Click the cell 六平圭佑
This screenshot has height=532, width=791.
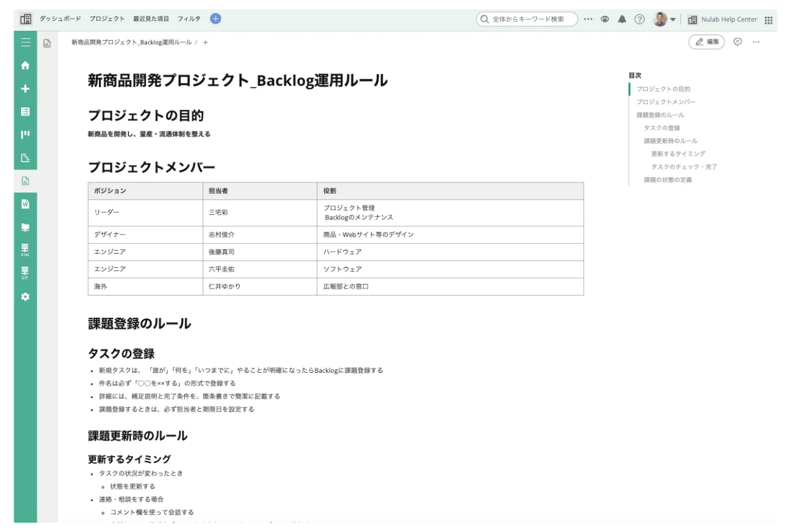coord(260,269)
